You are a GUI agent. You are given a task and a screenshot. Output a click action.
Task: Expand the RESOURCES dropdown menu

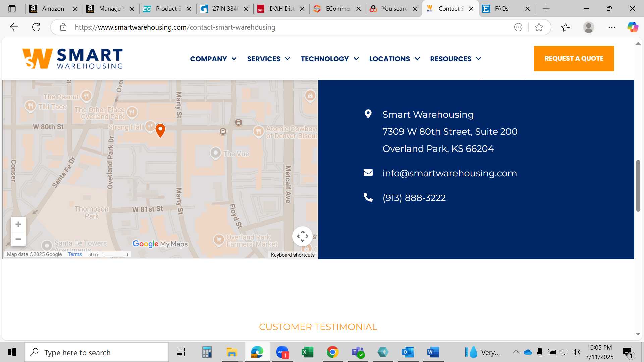pyautogui.click(x=455, y=59)
